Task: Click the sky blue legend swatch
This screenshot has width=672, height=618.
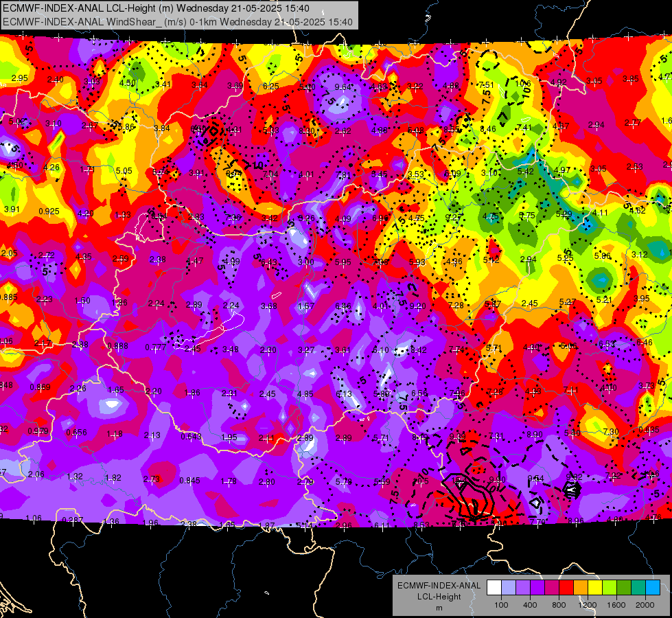Action: [x=653, y=587]
